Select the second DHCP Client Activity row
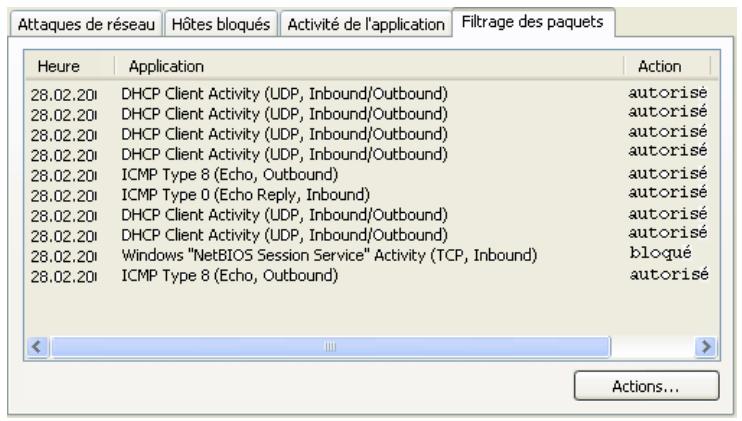This screenshot has width=742, height=421. [x=284, y=114]
